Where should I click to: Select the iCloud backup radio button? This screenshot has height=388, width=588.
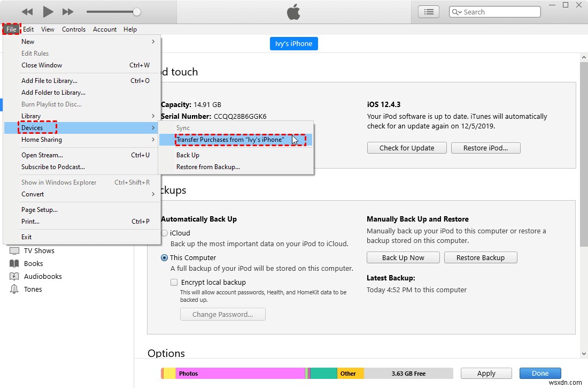(165, 233)
